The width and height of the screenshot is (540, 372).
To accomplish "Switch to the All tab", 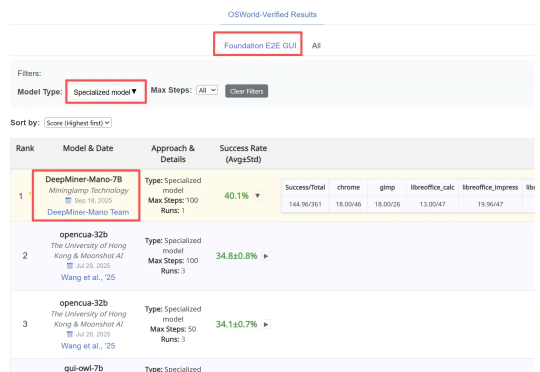I will (316, 45).
